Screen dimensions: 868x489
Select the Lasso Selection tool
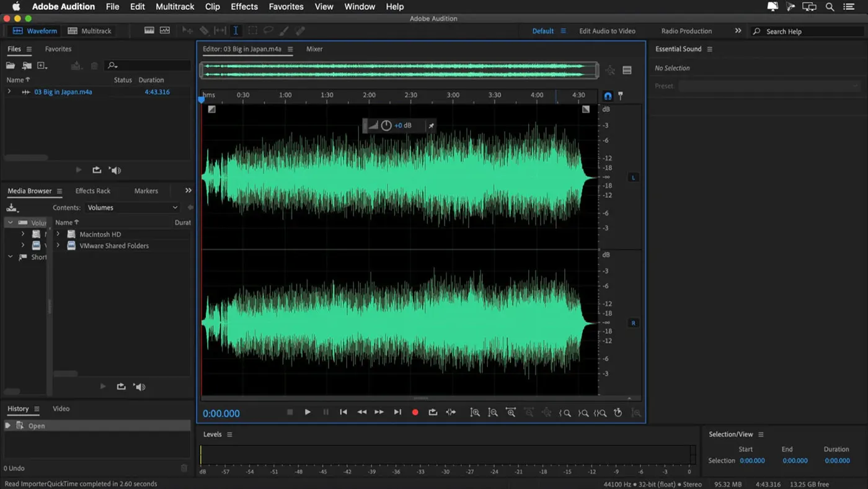pyautogui.click(x=268, y=30)
